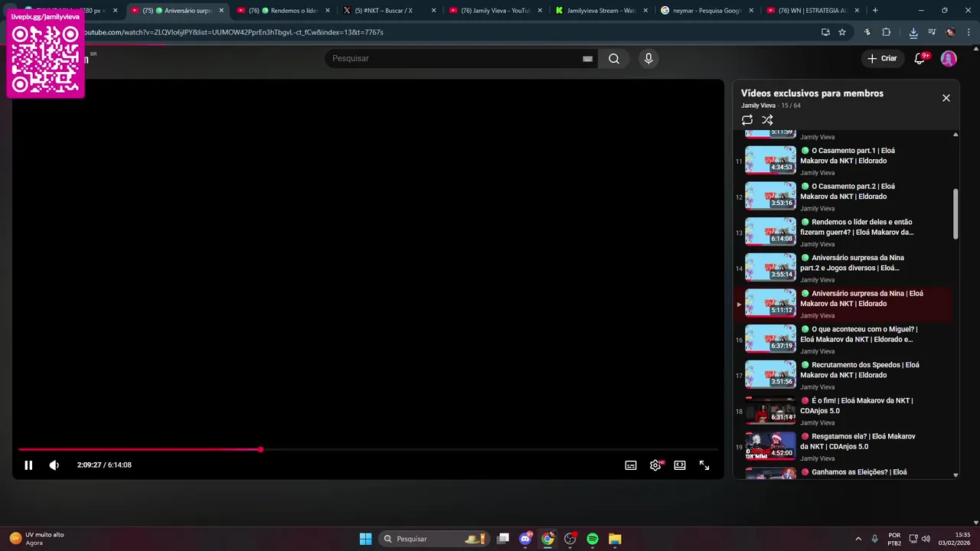Open the account avatar menu
Screen dimensions: 980x551
point(949,58)
